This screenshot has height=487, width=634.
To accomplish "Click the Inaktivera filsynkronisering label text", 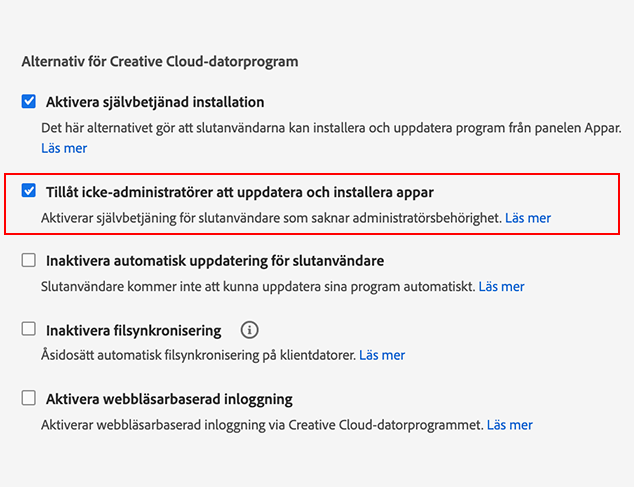I will tap(133, 330).
